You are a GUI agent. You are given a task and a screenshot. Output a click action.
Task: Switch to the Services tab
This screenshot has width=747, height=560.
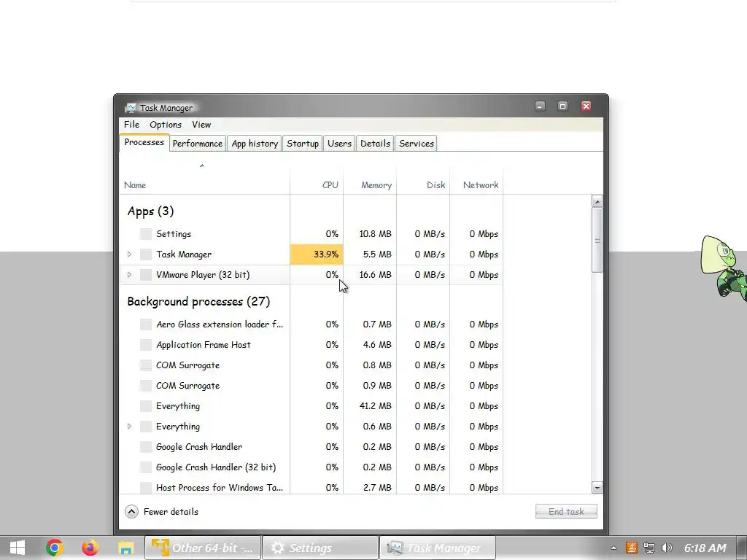(417, 144)
